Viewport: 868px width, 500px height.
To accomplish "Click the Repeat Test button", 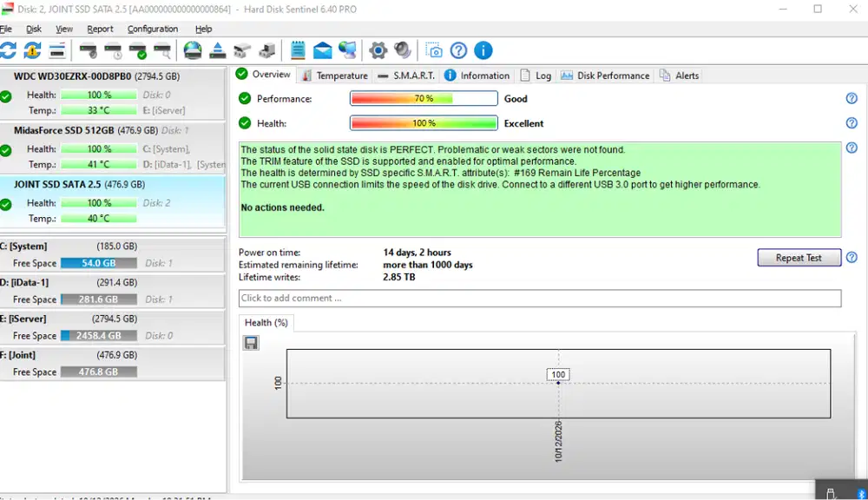I will 799,258.
